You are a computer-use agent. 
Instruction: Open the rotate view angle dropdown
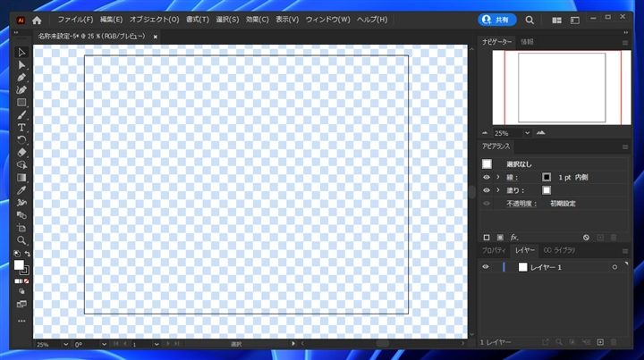(x=104, y=345)
